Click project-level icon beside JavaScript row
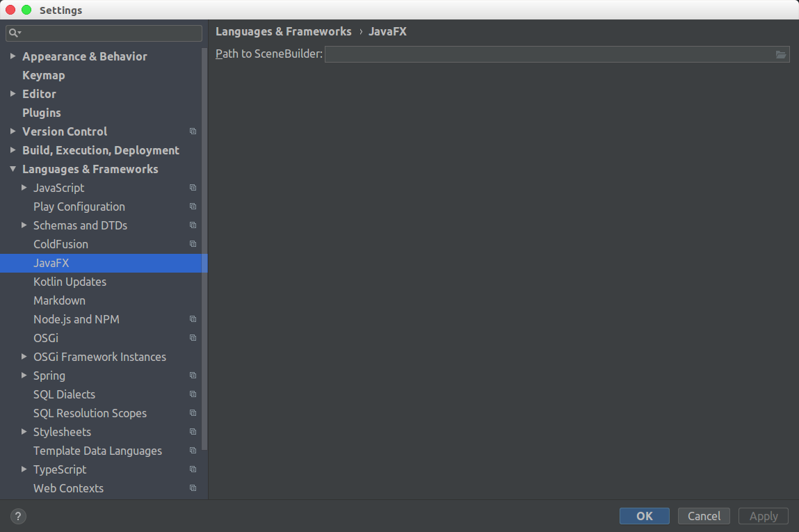This screenshot has width=799, height=532. (193, 188)
